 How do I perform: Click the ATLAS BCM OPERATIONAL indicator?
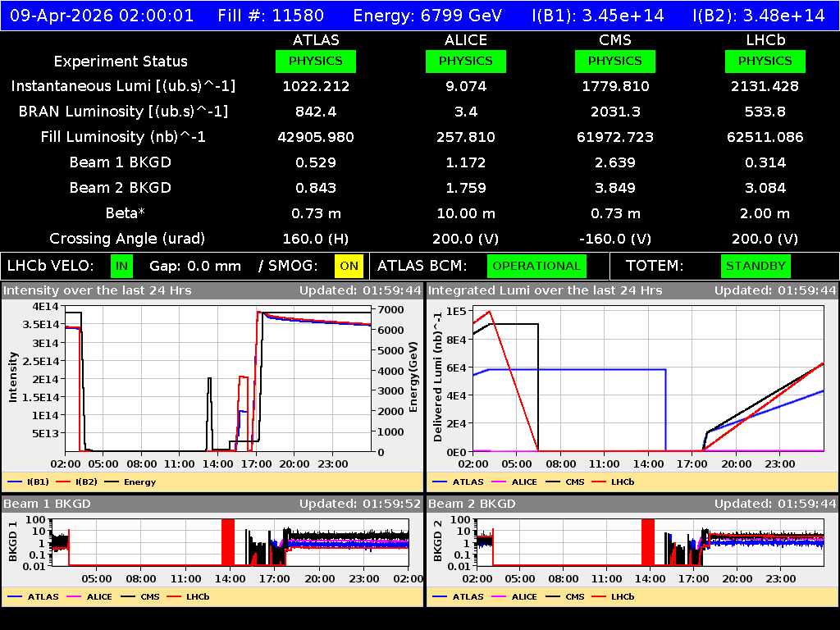click(x=536, y=266)
